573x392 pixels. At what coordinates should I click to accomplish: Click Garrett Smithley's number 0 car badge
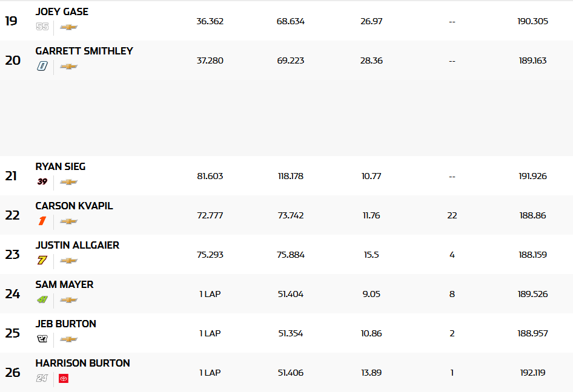pos(42,67)
